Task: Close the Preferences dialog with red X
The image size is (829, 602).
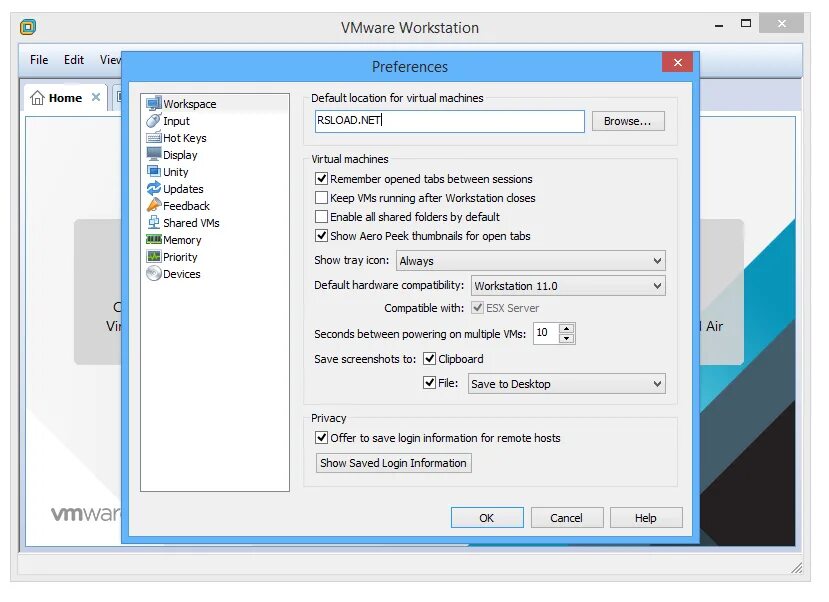Action: (678, 62)
